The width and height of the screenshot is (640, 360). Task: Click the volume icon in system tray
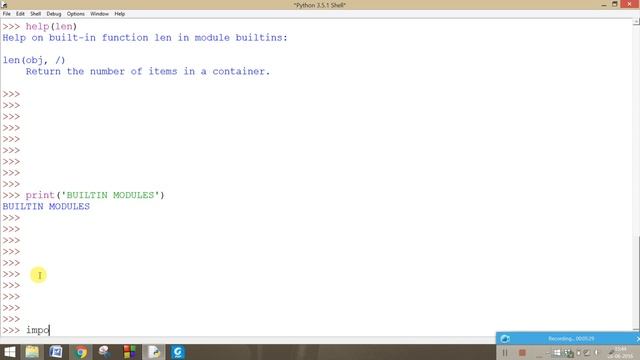click(597, 353)
